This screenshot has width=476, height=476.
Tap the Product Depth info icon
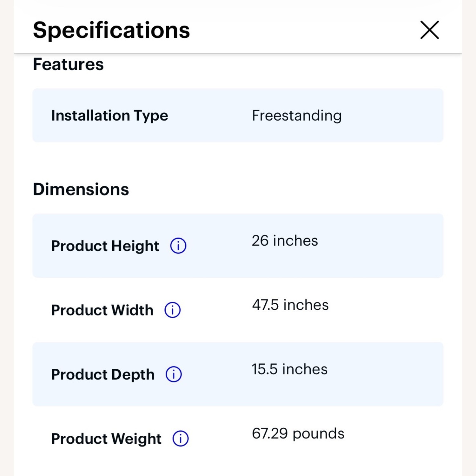[x=174, y=374]
